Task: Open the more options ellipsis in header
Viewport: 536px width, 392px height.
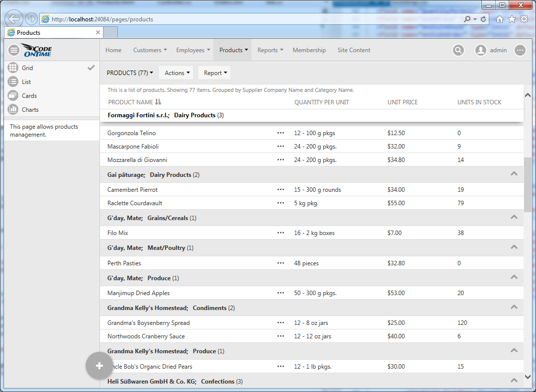Action: [x=520, y=50]
